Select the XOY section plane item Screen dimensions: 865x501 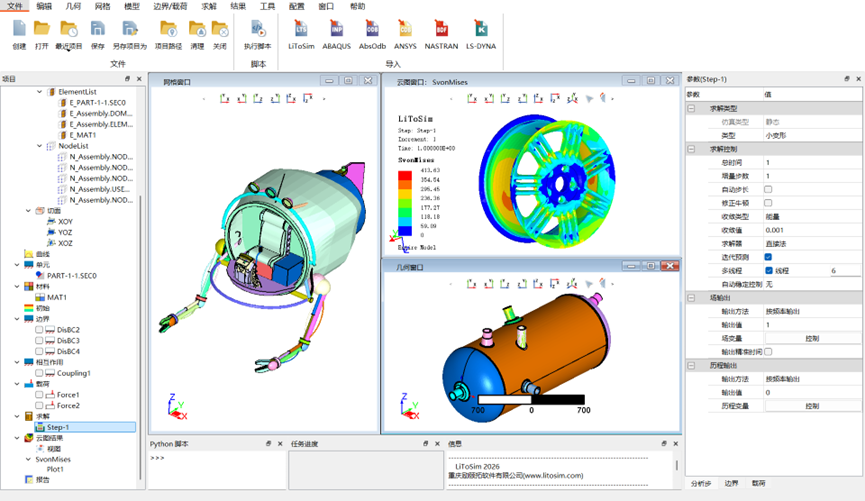pos(65,221)
